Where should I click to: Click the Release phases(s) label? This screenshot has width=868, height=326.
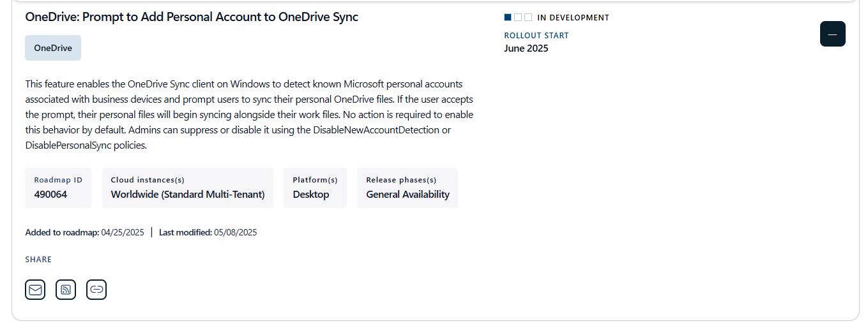401,180
